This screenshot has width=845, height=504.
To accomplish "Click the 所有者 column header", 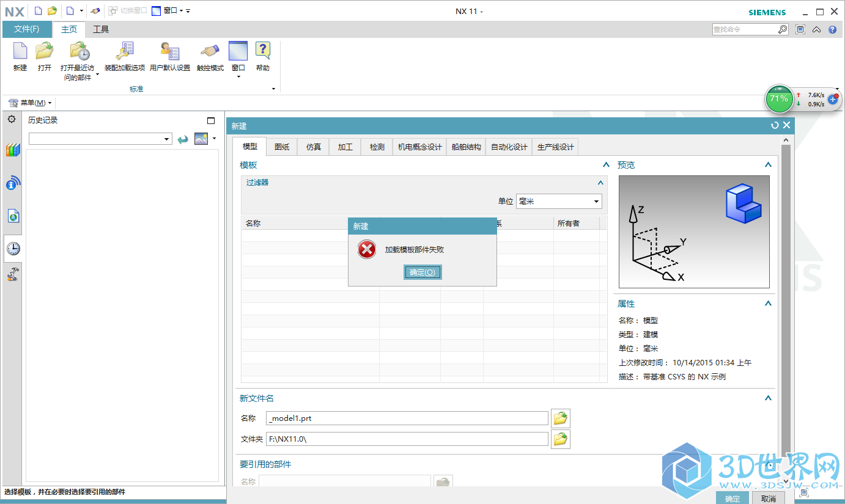I will (x=576, y=224).
